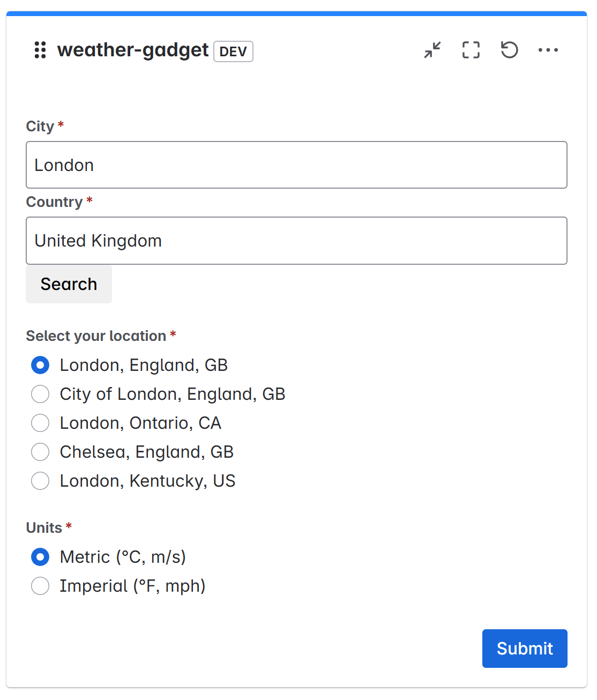
Task: Focus the City input field
Action: [296, 165]
